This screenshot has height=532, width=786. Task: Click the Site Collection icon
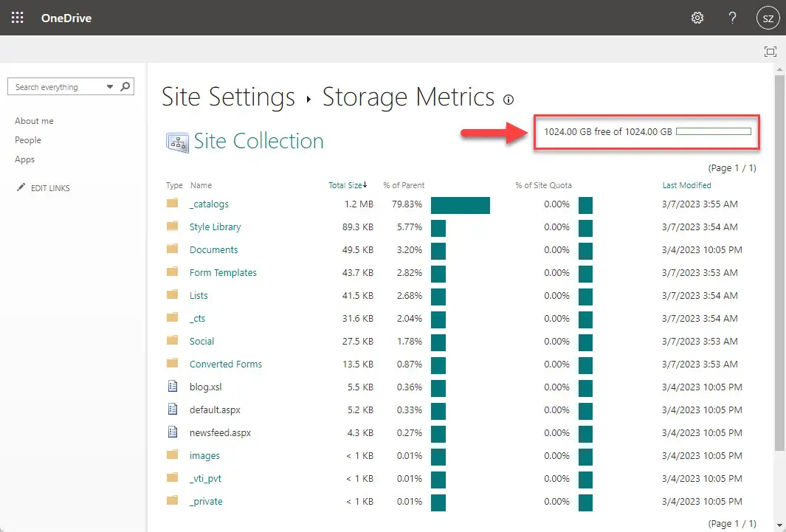coord(177,142)
